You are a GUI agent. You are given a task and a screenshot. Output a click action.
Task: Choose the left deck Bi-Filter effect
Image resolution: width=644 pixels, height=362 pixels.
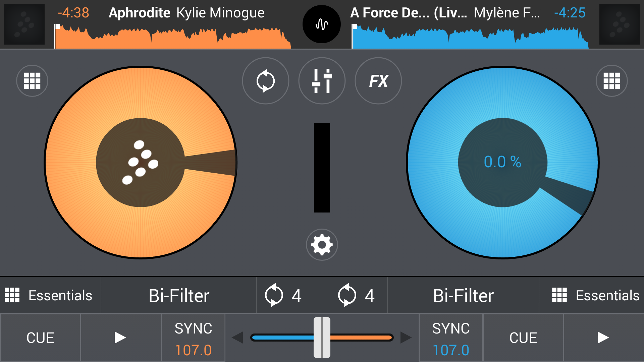[179, 295]
